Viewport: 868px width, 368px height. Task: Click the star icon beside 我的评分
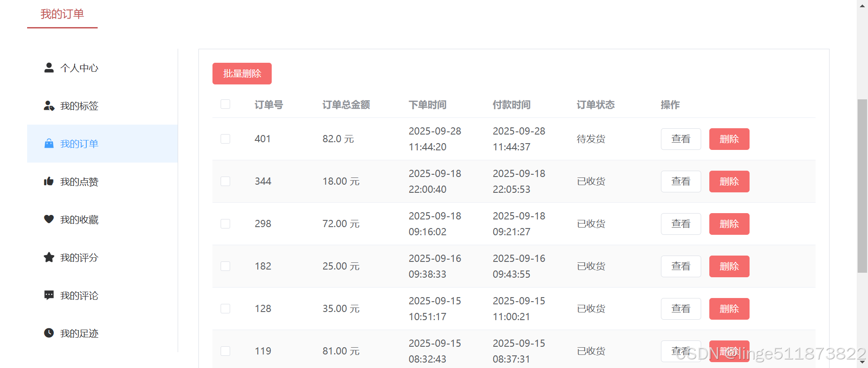click(x=49, y=257)
